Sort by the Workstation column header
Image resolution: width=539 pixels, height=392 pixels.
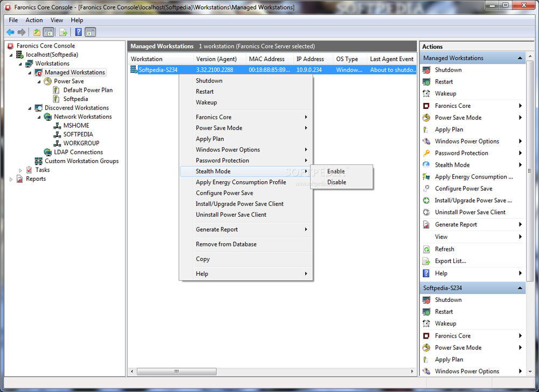[161, 59]
